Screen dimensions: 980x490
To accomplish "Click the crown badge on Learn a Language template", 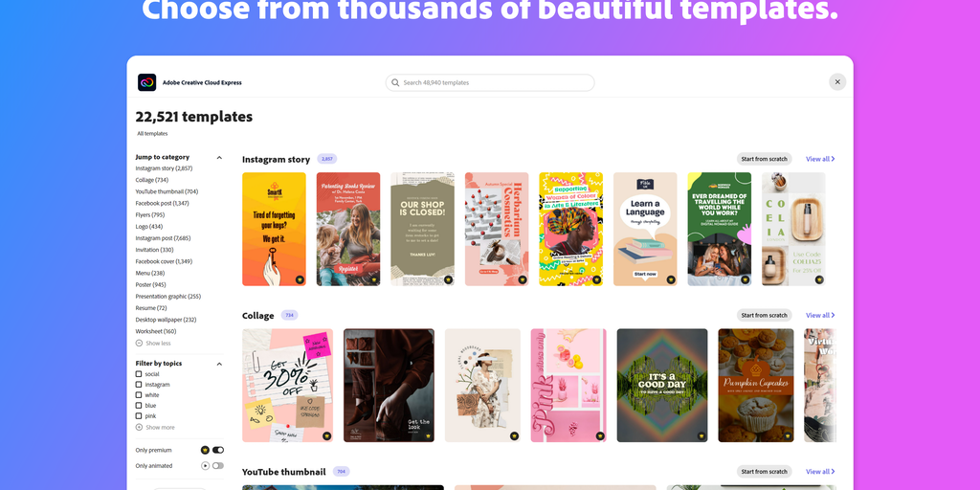I will [x=671, y=279].
